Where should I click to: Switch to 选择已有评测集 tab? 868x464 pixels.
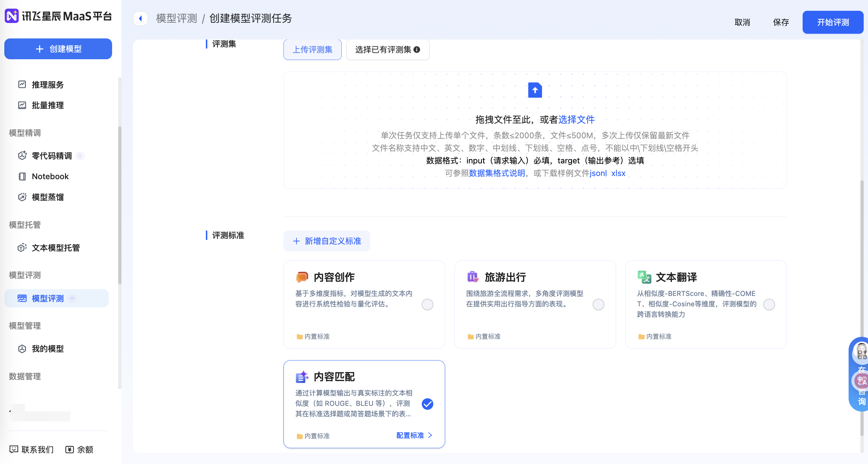click(x=383, y=50)
